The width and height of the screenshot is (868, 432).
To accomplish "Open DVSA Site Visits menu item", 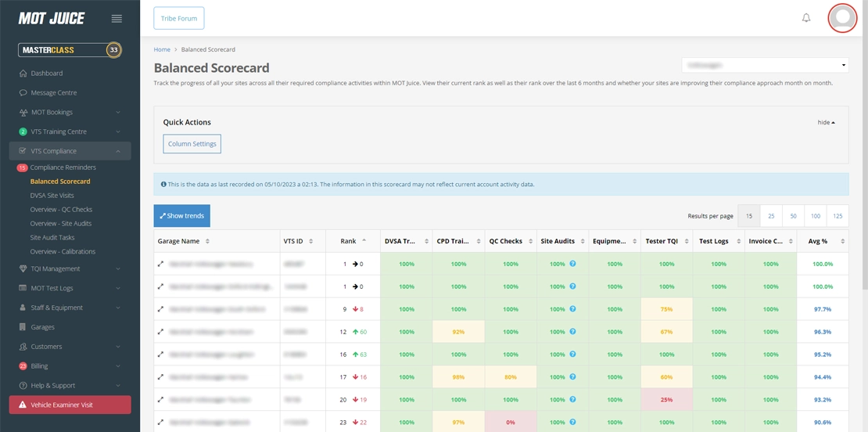I will [52, 196].
